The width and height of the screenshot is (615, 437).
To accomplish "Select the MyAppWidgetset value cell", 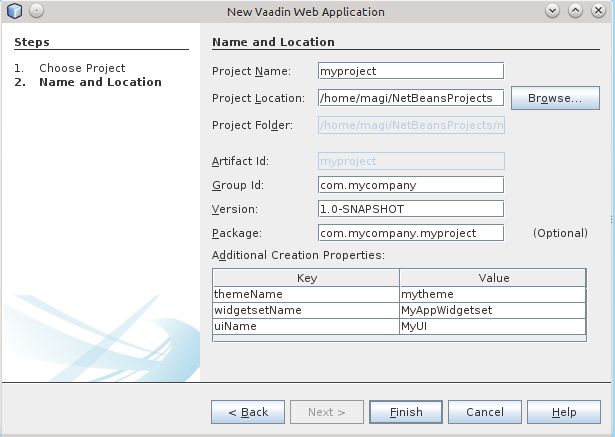I will 493,310.
